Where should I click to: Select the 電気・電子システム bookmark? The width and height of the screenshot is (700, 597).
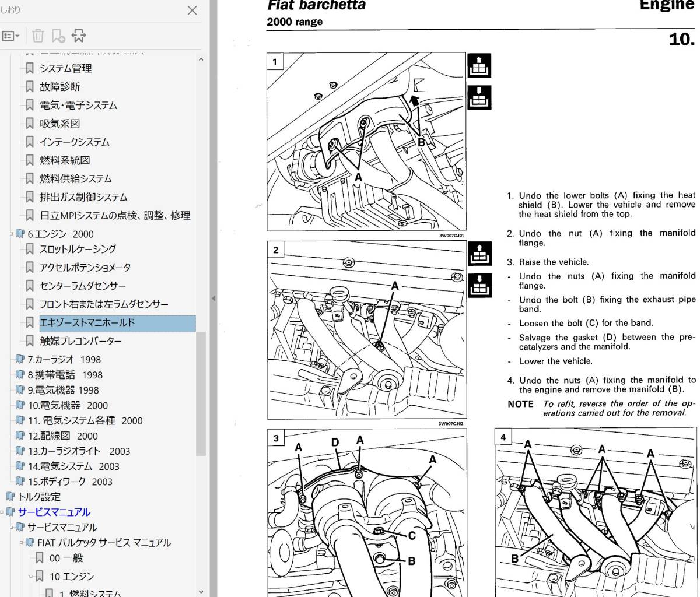tap(78, 106)
